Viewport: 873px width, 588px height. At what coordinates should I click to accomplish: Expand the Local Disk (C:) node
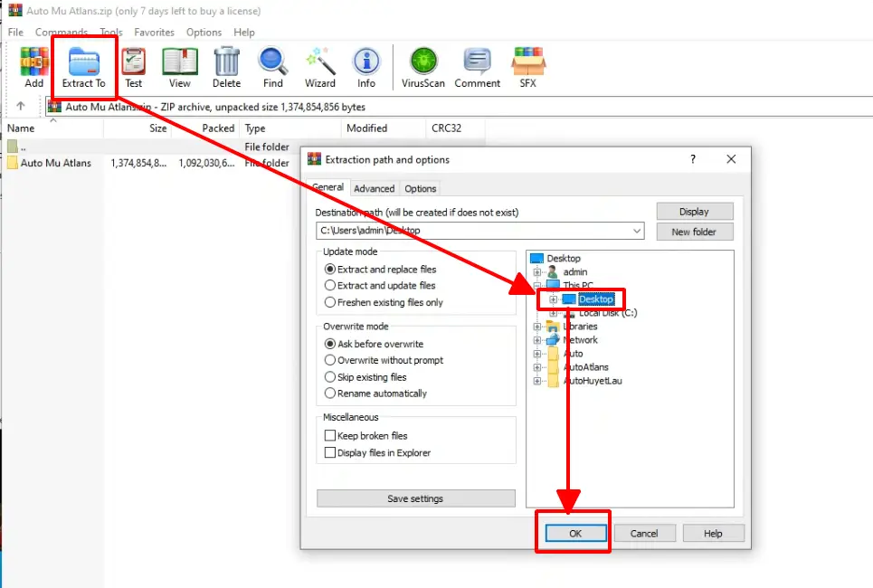point(553,313)
